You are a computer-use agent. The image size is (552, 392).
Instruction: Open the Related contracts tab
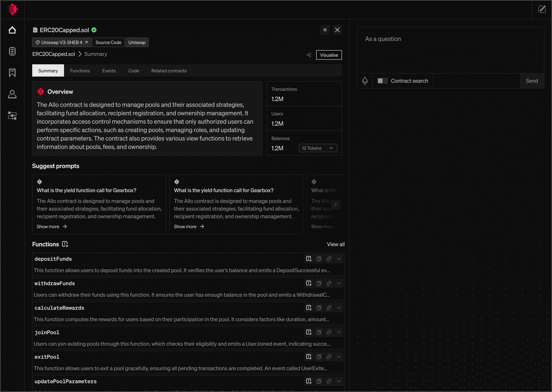tap(169, 71)
